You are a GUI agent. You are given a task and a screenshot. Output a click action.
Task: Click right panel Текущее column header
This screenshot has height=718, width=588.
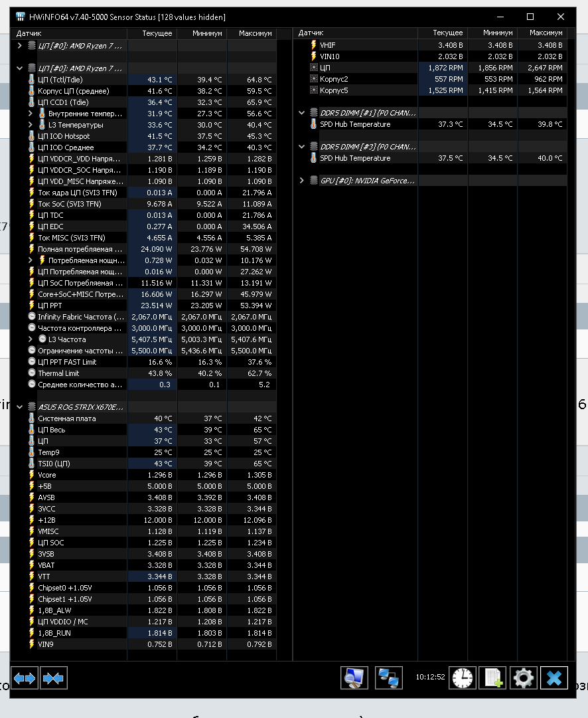(x=443, y=33)
